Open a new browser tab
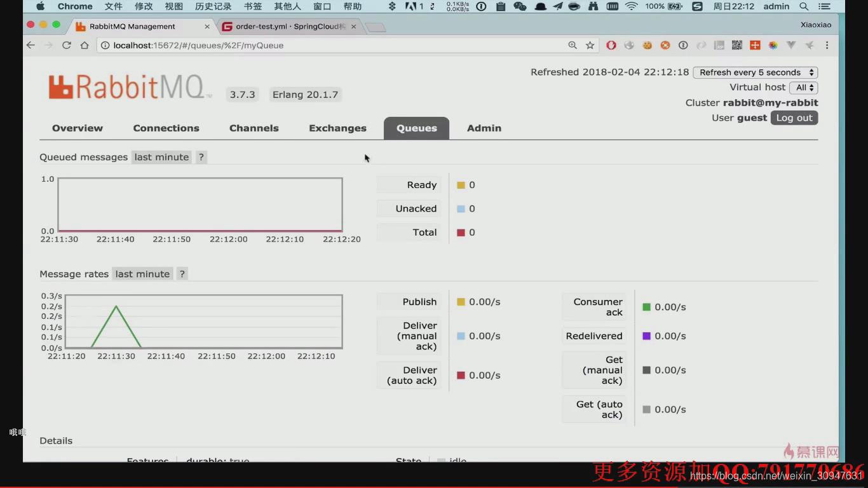868x488 pixels. pyautogui.click(x=376, y=27)
